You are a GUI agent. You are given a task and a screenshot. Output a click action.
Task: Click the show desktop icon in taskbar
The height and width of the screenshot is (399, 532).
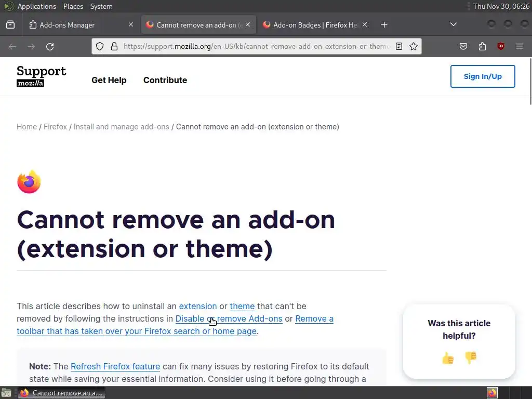[6, 393]
